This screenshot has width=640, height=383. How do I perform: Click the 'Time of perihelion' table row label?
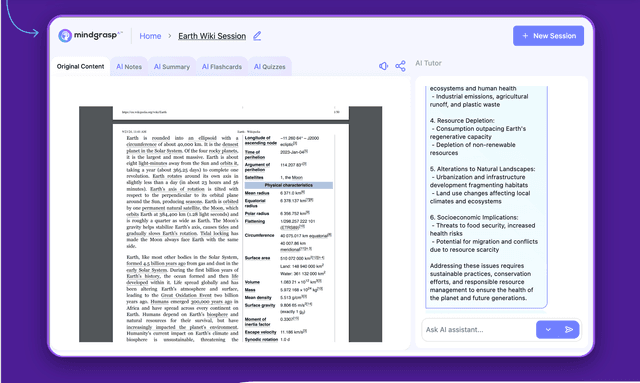point(255,154)
